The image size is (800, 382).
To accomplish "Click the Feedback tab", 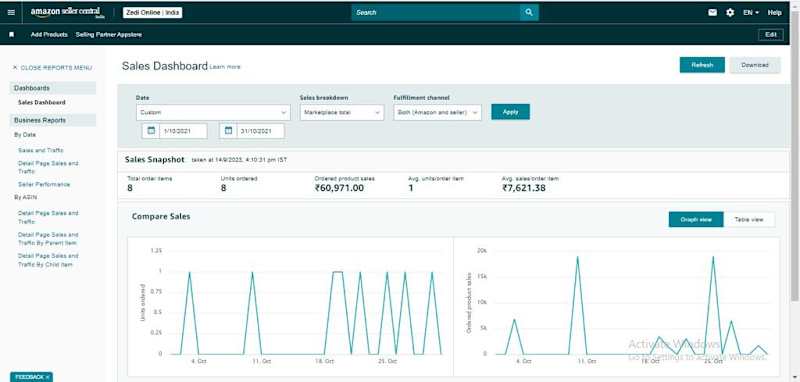I will pyautogui.click(x=31, y=377).
